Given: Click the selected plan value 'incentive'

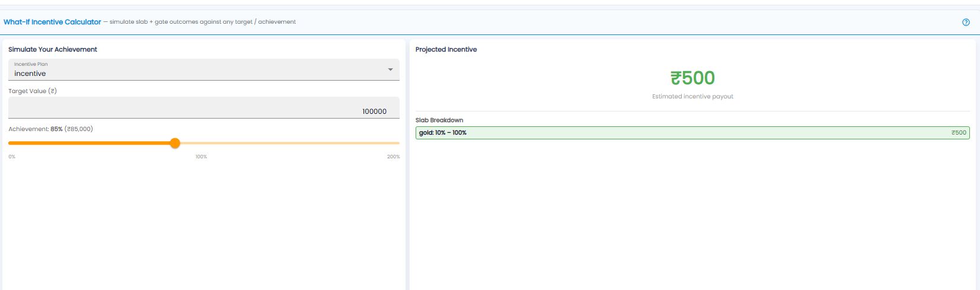Looking at the screenshot, I should (x=30, y=74).
